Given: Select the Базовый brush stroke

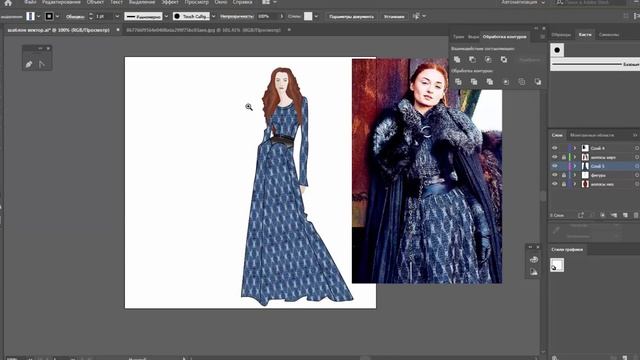Looking at the screenshot, I should point(595,64).
